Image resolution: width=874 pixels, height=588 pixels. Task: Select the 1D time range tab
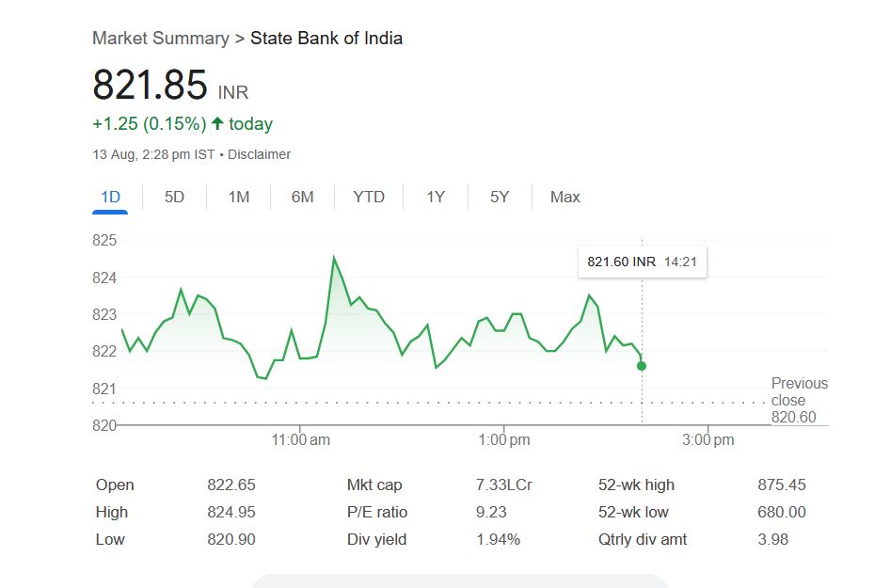[110, 197]
